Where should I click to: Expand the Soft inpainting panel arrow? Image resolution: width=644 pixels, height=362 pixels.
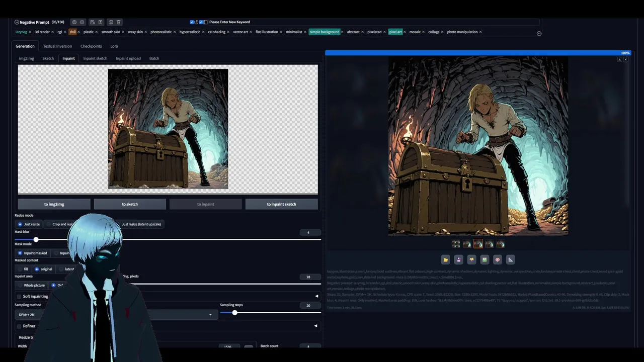pos(316,296)
